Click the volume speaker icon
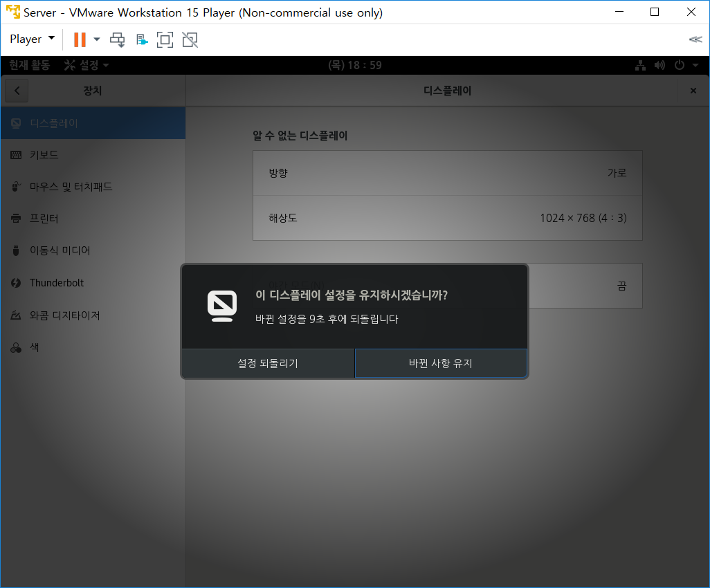This screenshot has width=710, height=588. 659,65
